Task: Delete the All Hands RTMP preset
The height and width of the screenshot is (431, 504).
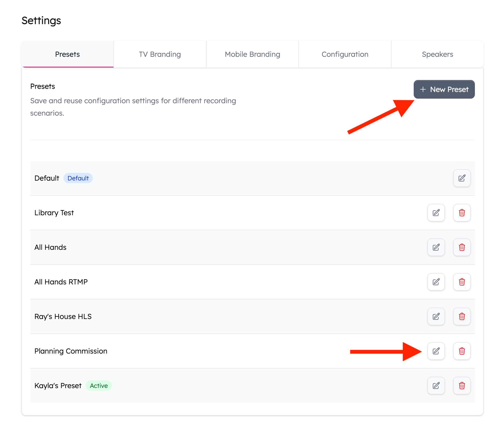Action: [x=462, y=282]
